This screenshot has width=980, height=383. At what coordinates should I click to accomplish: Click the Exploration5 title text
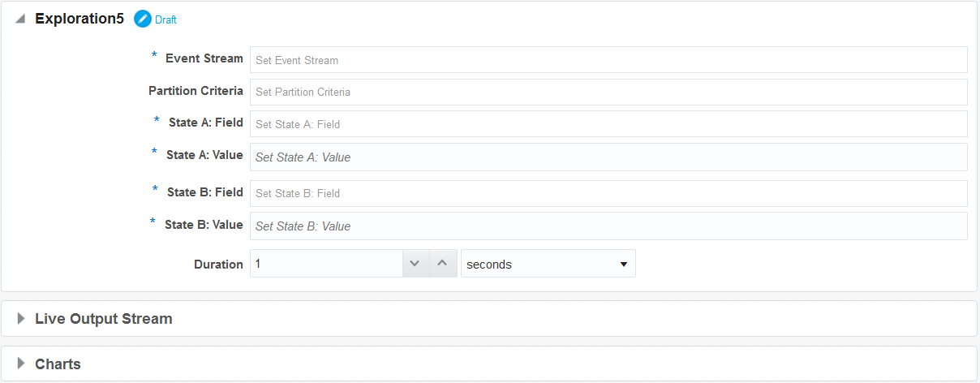(80, 19)
